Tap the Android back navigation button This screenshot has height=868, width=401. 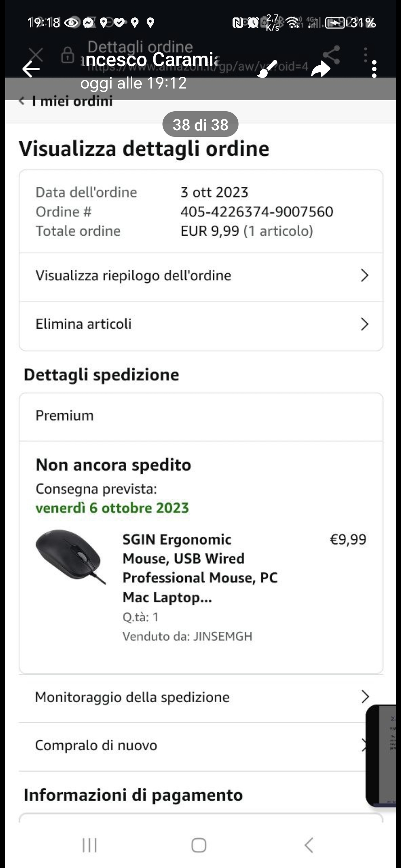pos(309,845)
